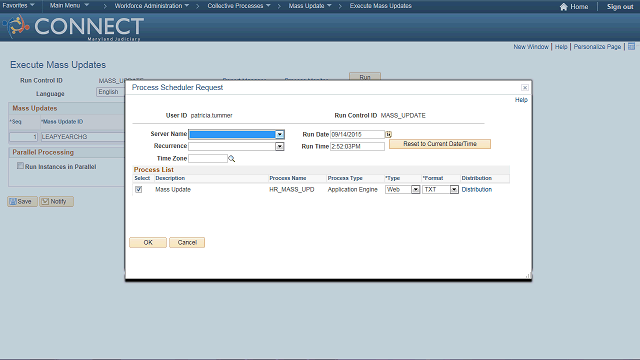Click the Notify button with envelope icon

[56, 201]
